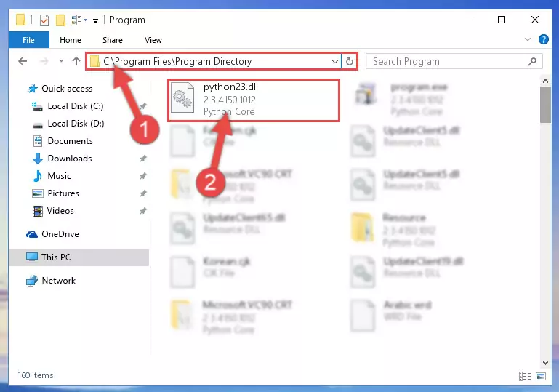
Task: Click the folder icon in title bar
Action: click(20, 20)
